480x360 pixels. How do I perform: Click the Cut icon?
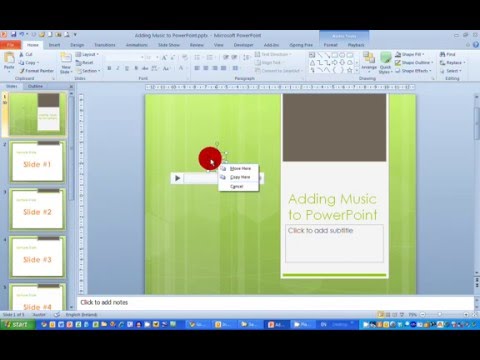26,54
